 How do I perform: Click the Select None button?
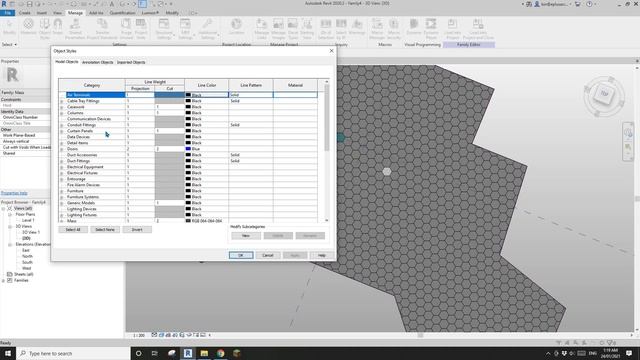tap(105, 230)
